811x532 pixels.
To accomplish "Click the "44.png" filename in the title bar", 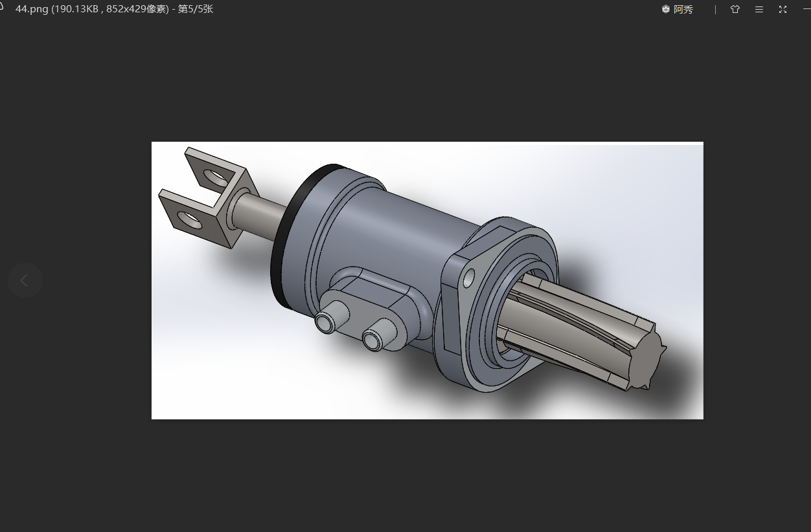I will [32, 9].
